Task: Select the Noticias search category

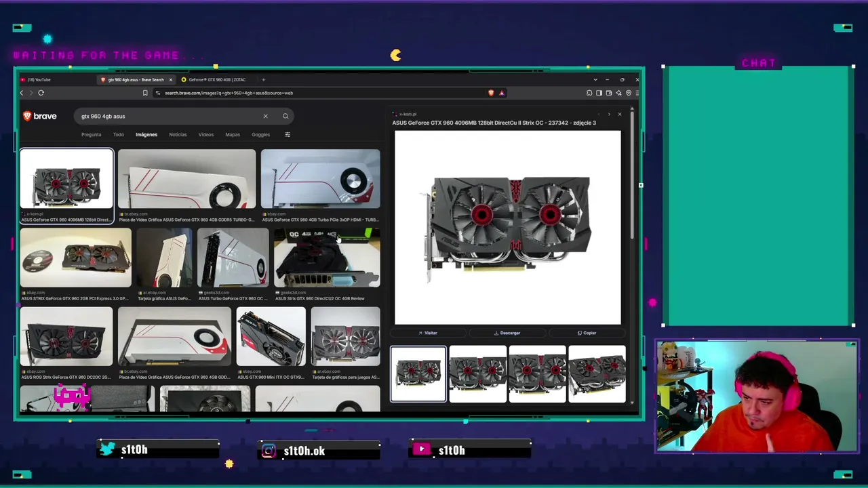Action: [178, 134]
